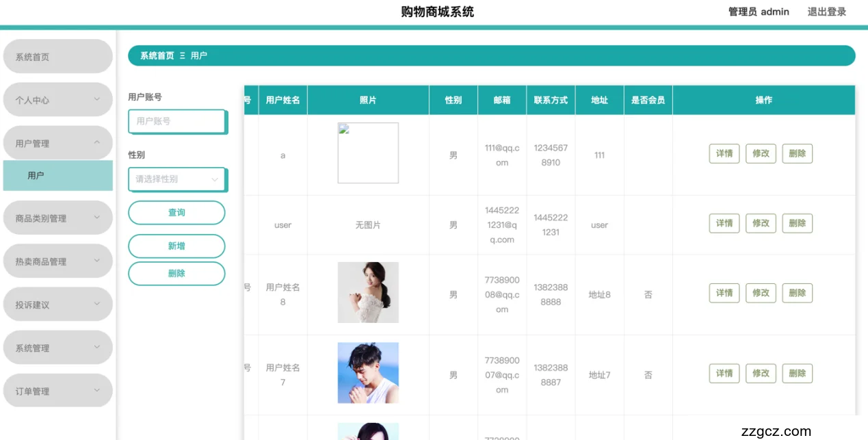The width and height of the screenshot is (868, 440).
Task: Click the 新增 button
Action: [176, 246]
